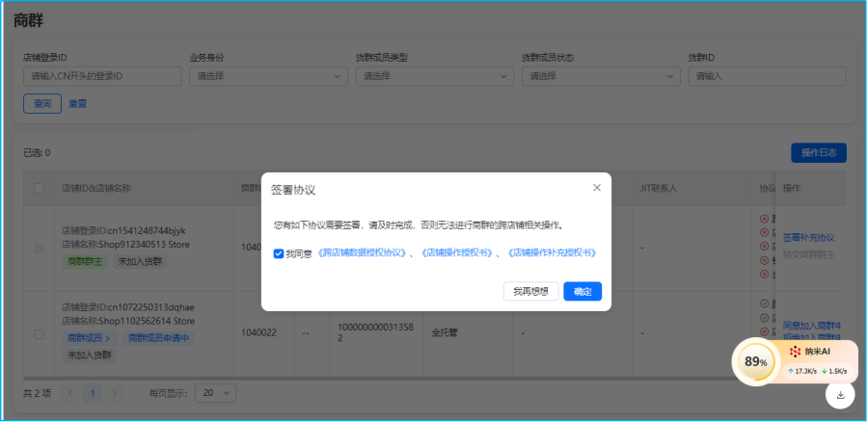Toggle the select-all checkbox in table header
This screenshot has height=422, width=868.
click(x=40, y=189)
